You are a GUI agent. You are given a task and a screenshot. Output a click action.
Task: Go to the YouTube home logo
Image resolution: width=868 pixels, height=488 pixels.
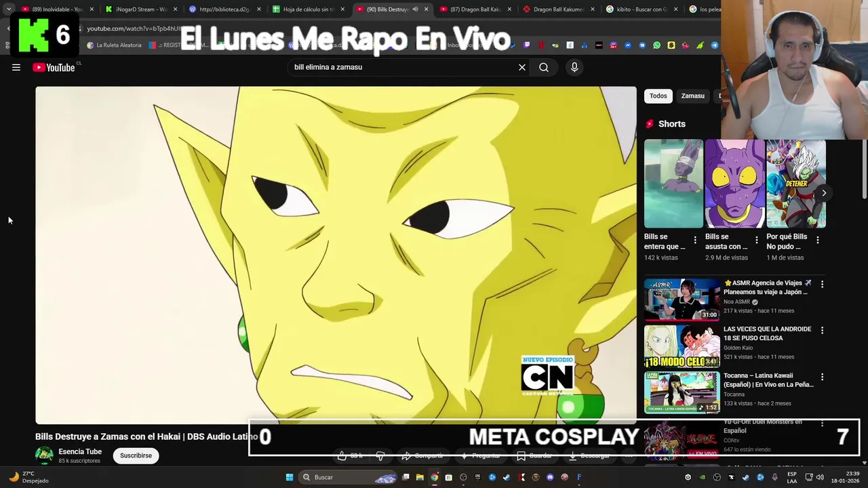54,67
